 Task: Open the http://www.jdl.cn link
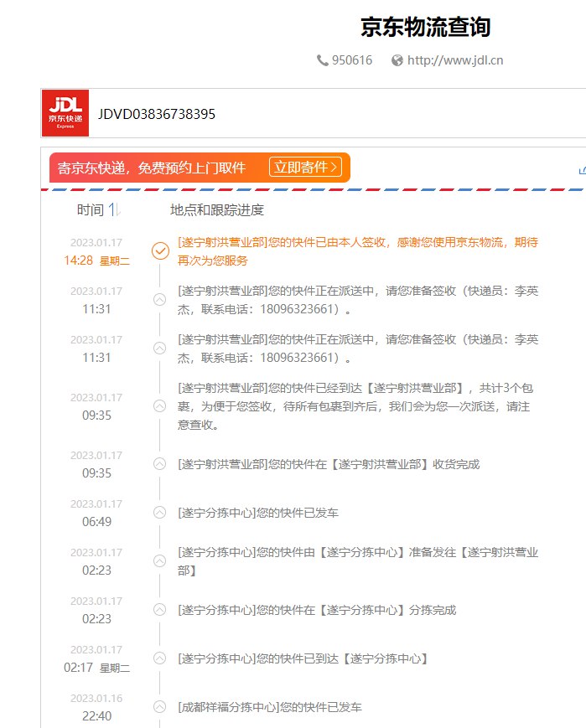[x=455, y=60]
